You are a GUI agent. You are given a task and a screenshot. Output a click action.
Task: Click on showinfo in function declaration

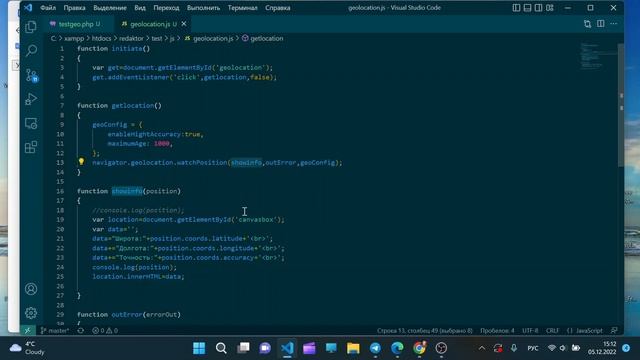click(127, 191)
